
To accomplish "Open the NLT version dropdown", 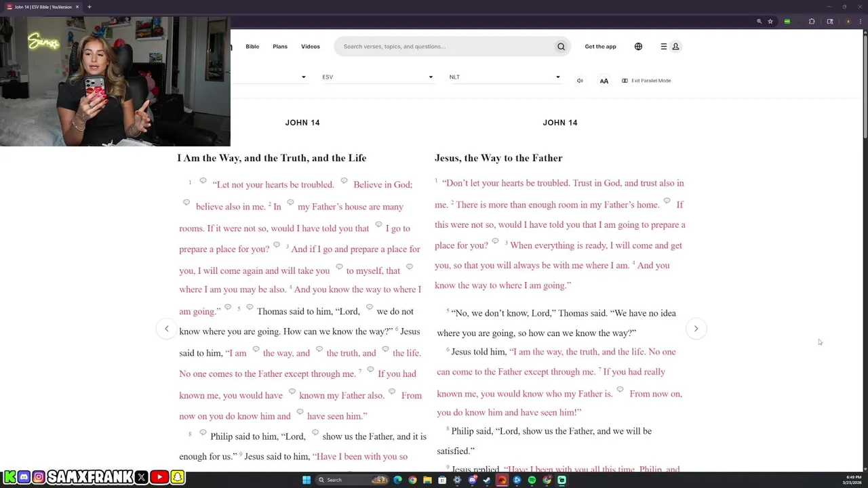I will pyautogui.click(x=505, y=77).
